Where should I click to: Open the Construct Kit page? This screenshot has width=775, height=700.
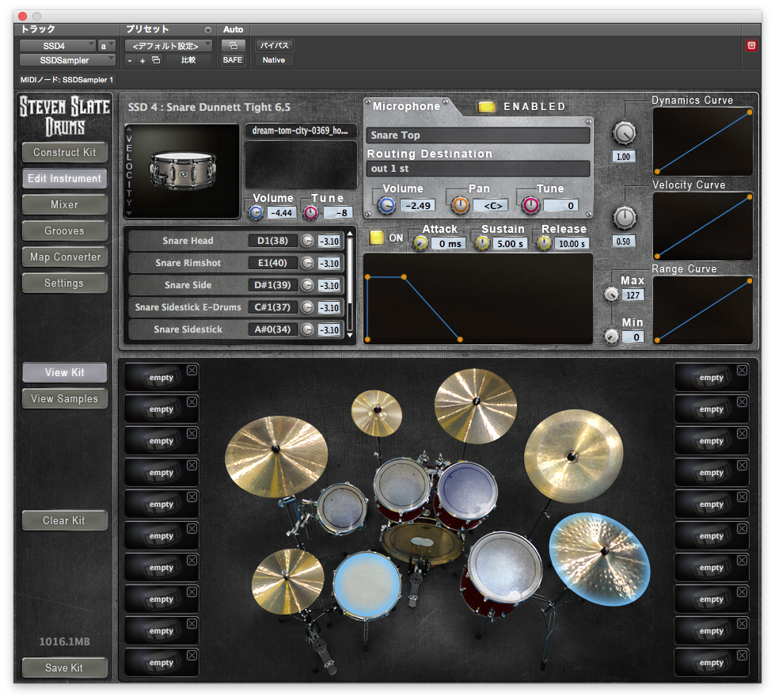65,152
